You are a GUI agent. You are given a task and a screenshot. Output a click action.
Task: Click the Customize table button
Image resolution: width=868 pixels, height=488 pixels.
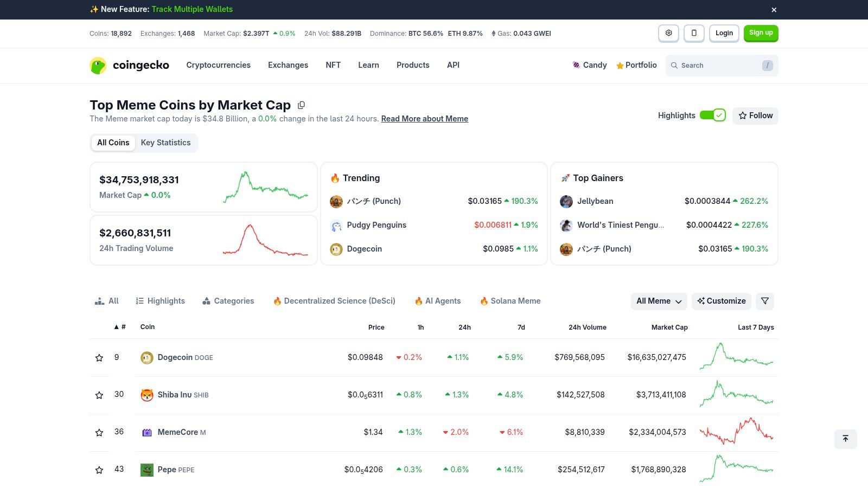click(722, 301)
